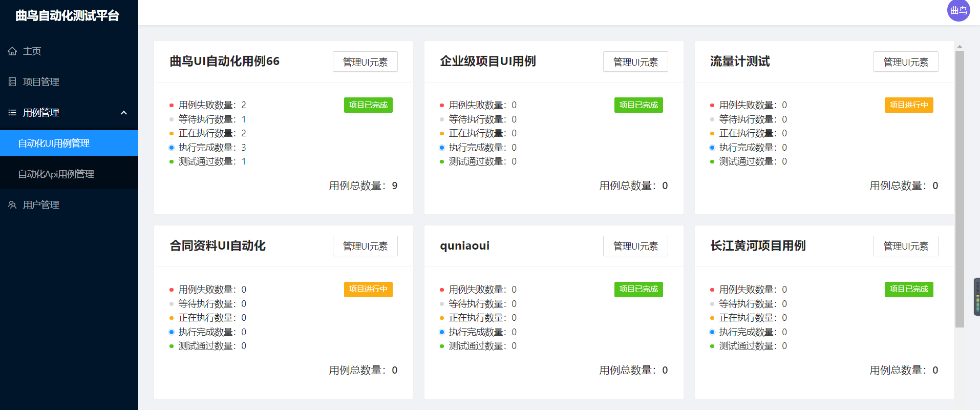Viewport: 980px width, 410px height.
Task: Click 项目进行中 tag in 合同资料UI自动化 card
Action: click(368, 290)
